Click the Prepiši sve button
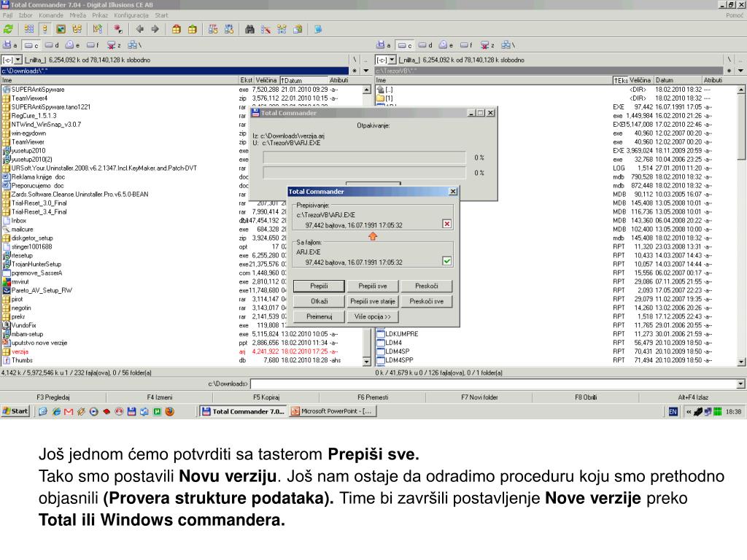 [x=373, y=286]
